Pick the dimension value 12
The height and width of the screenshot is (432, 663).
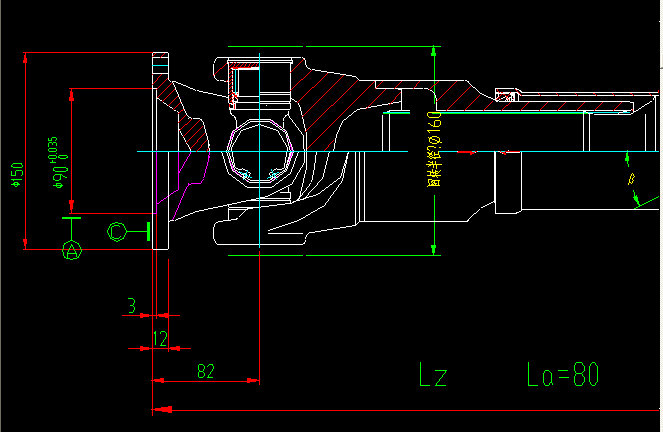[x=159, y=339]
